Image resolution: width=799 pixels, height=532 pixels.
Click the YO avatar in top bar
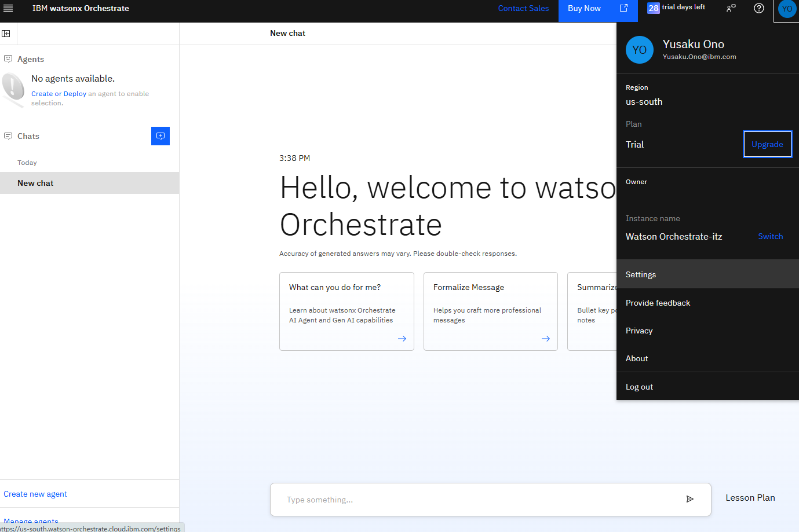[x=787, y=9]
